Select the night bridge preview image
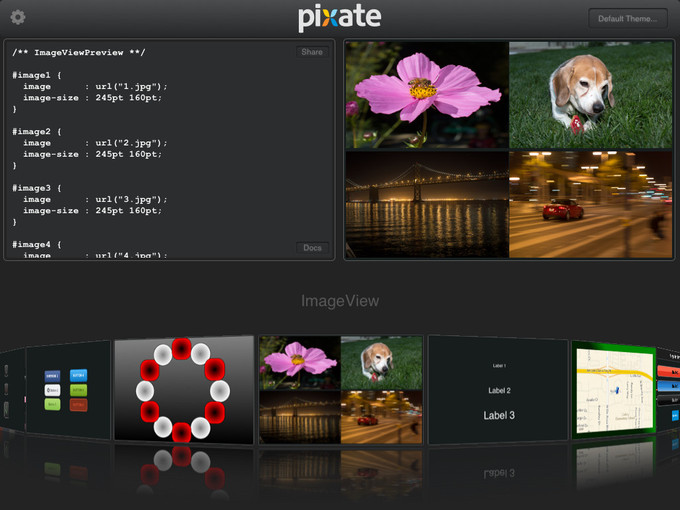This screenshot has height=510, width=680. [427, 204]
